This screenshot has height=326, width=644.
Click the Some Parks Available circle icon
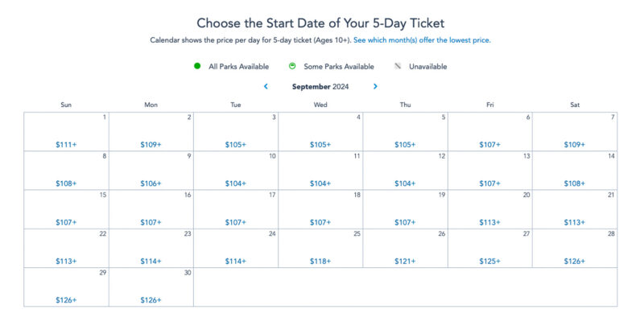coord(292,66)
